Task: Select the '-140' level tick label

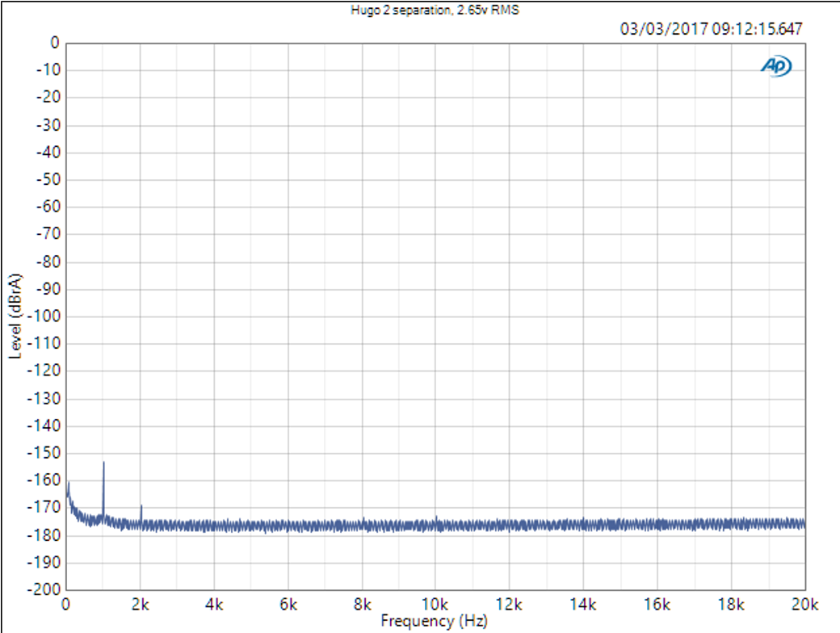Action: (44, 426)
